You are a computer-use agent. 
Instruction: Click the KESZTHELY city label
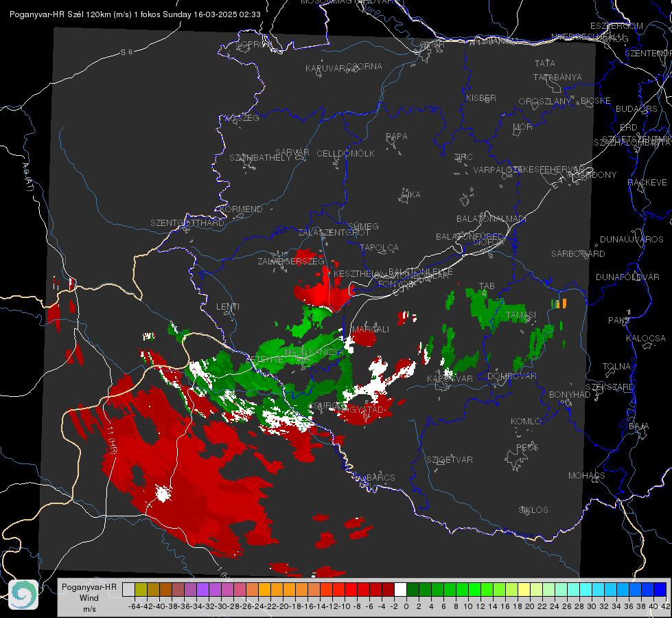pyautogui.click(x=358, y=273)
